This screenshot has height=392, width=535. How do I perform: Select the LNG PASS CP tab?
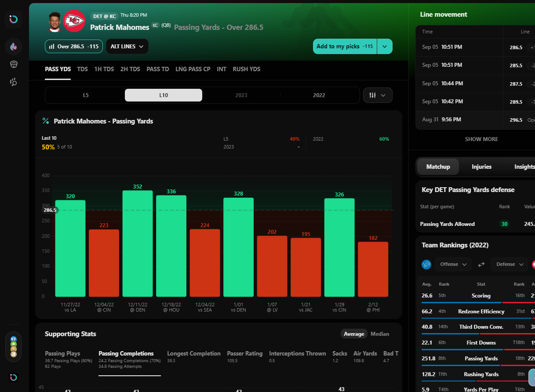[193, 69]
